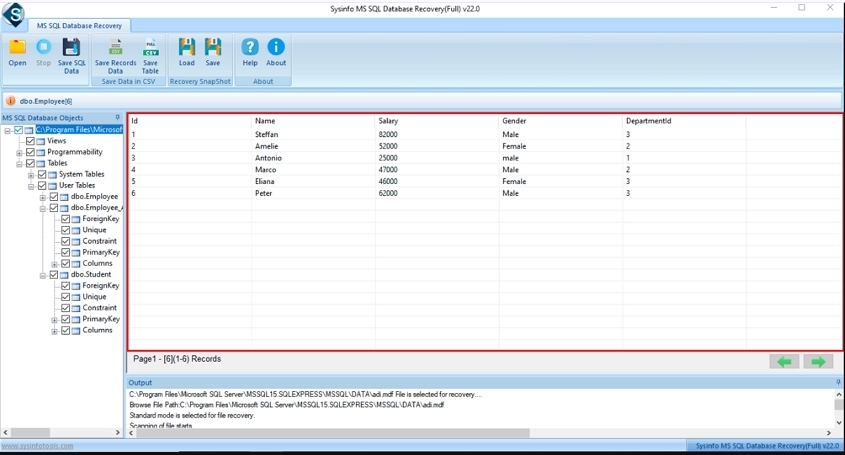Click the Output panel scroll down arrow
845x455 pixels.
pyautogui.click(x=839, y=423)
